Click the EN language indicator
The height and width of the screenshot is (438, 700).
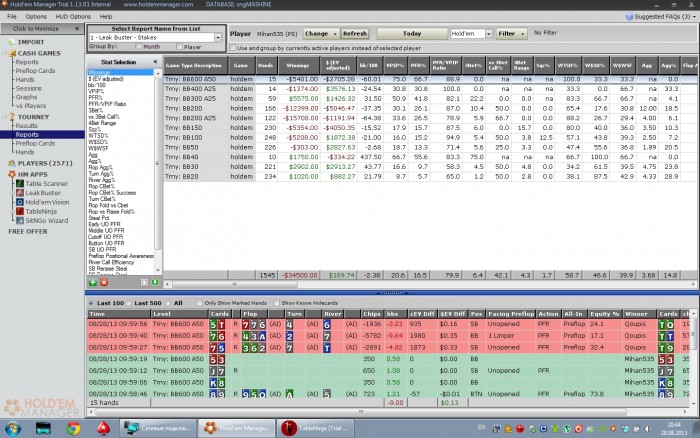tap(481, 427)
